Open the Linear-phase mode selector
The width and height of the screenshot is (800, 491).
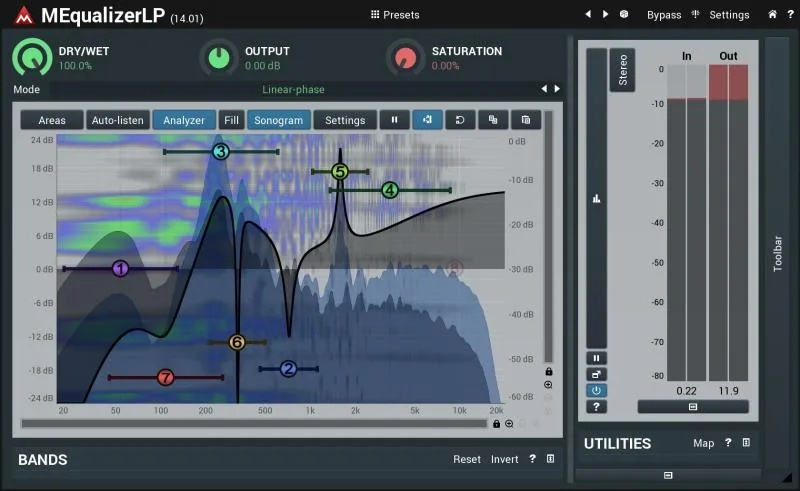tap(293, 89)
